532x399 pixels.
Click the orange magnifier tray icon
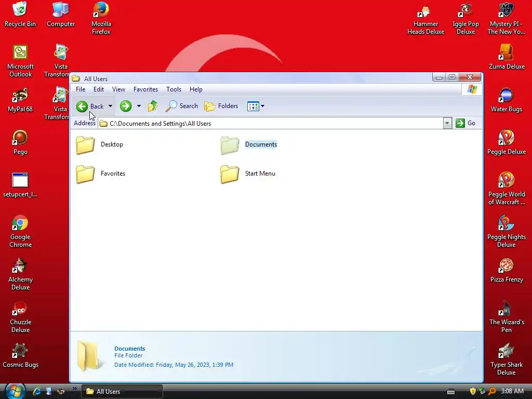492,391
